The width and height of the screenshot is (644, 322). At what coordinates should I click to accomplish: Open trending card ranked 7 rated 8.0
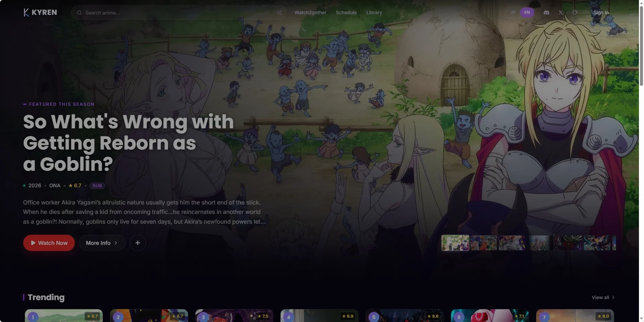(x=575, y=316)
